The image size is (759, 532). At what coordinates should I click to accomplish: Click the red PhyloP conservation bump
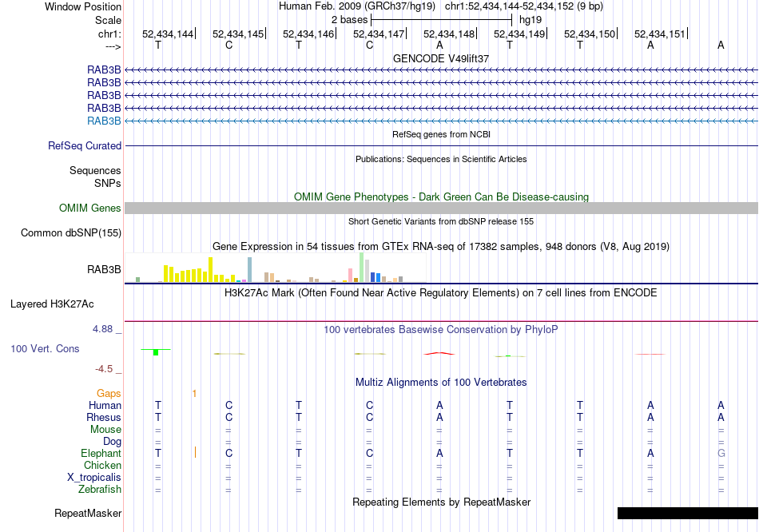point(439,353)
